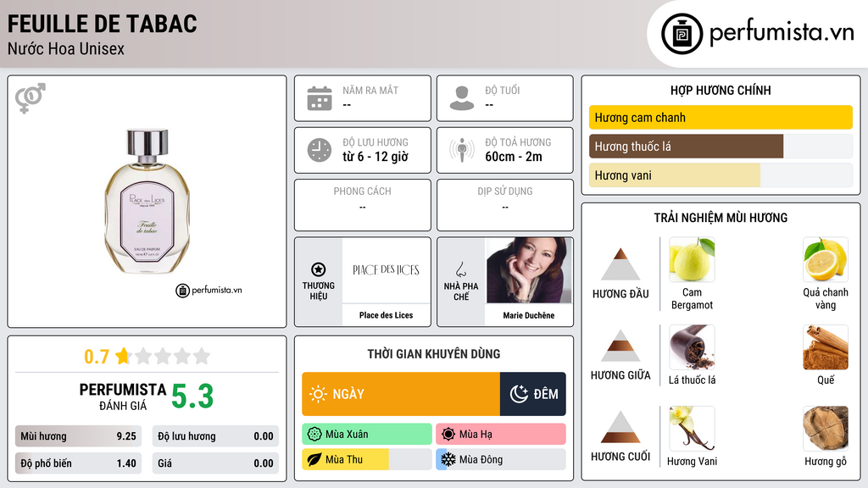Click the PERFUMISTA ĐÁNH GIÁ label
This screenshot has width=868, height=488.
[x=123, y=396]
